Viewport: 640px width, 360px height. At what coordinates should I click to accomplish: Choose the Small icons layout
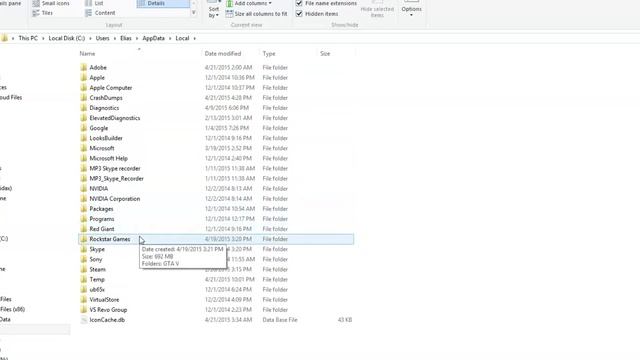pyautogui.click(x=51, y=3)
